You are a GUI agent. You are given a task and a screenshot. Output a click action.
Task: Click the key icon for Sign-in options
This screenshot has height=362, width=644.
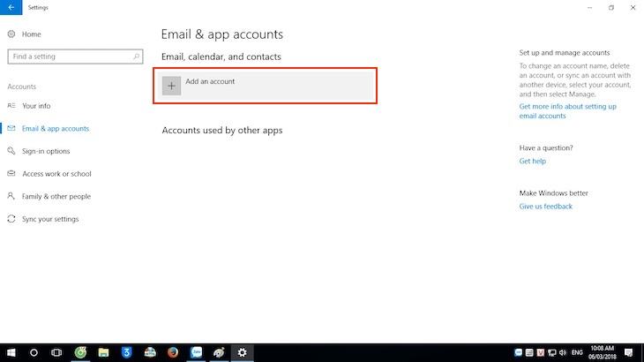point(11,151)
